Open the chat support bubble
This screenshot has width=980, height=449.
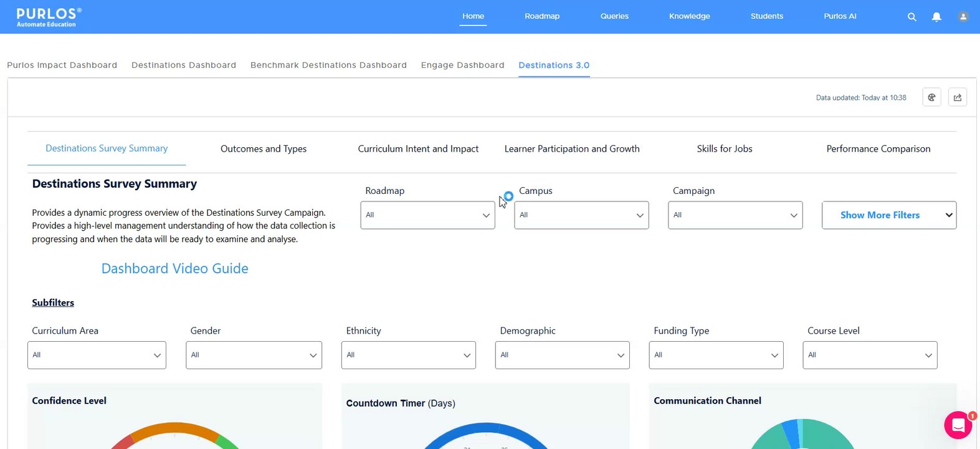pos(958,425)
